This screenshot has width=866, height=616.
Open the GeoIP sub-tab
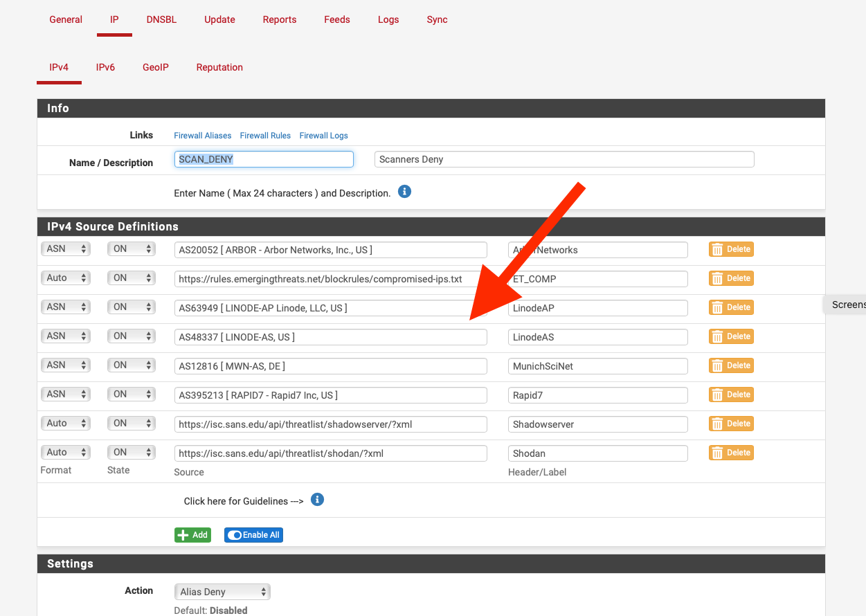pyautogui.click(x=156, y=67)
